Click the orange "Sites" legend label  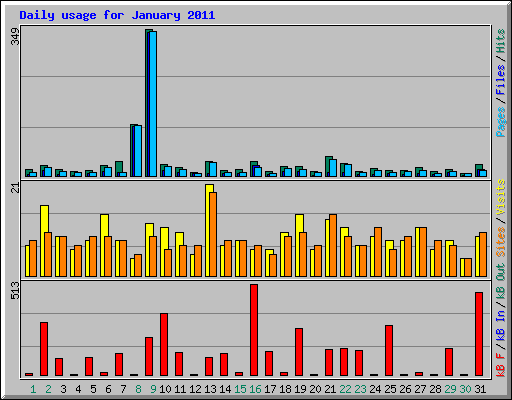click(500, 242)
